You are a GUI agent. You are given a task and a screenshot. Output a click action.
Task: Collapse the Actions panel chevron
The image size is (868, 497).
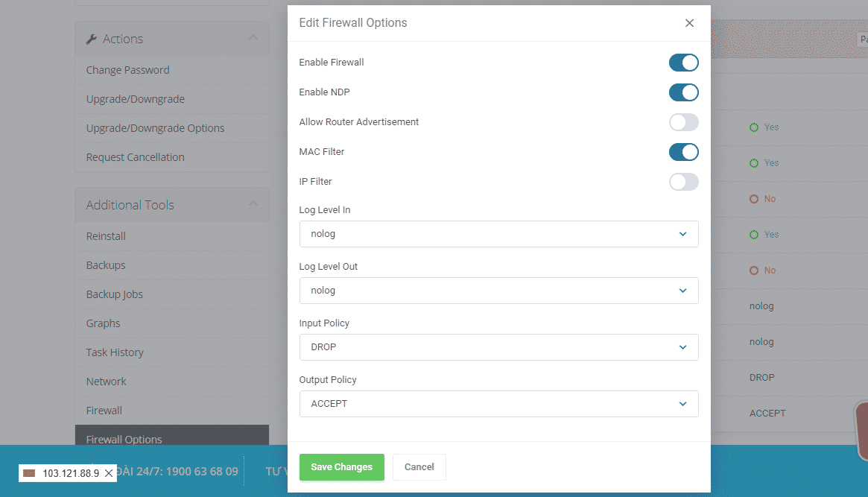tap(253, 38)
